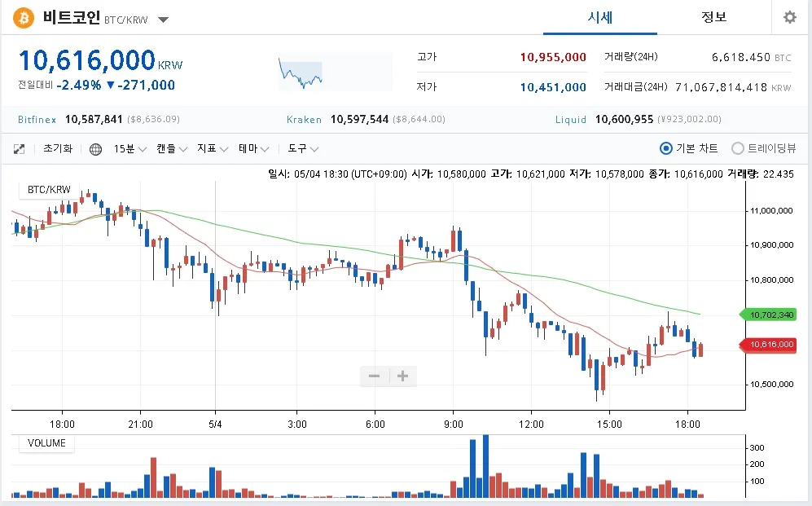This screenshot has width=812, height=506.
Task: Click the 10,500,000 price axis label
Action: tap(771, 385)
